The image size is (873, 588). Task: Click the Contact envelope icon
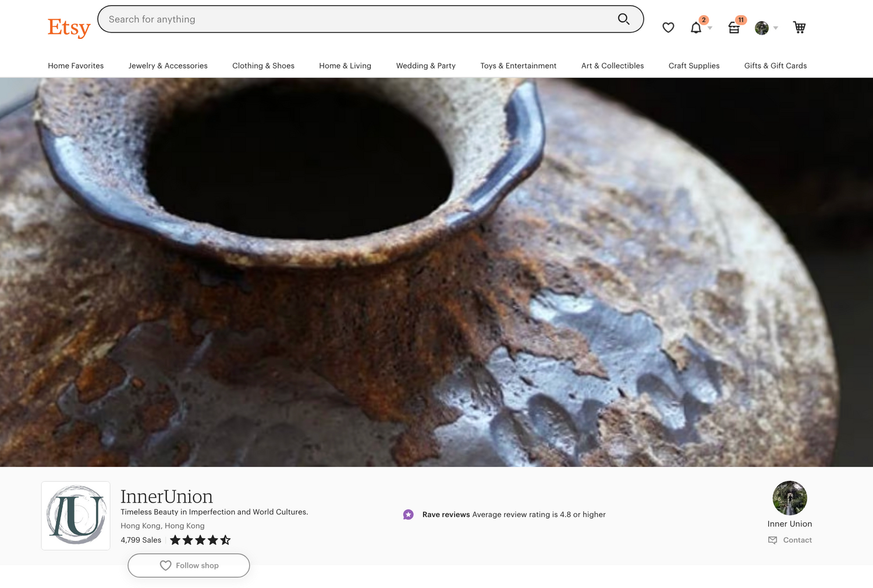point(772,540)
